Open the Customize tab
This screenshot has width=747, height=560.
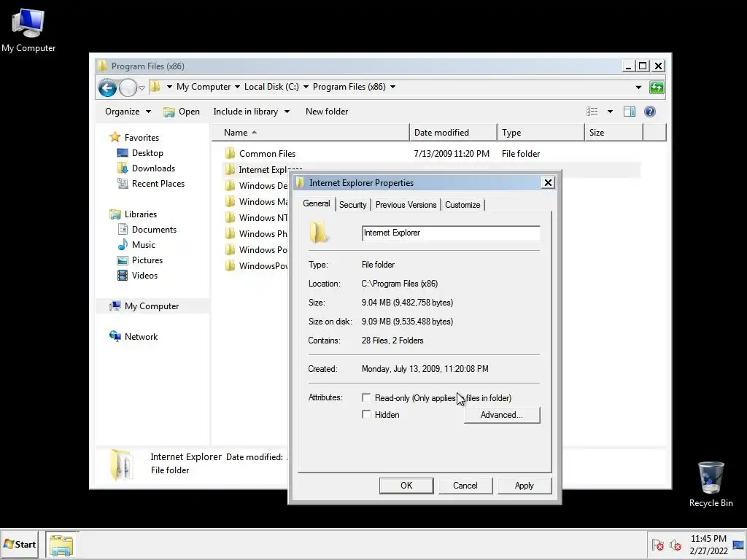coord(462,205)
